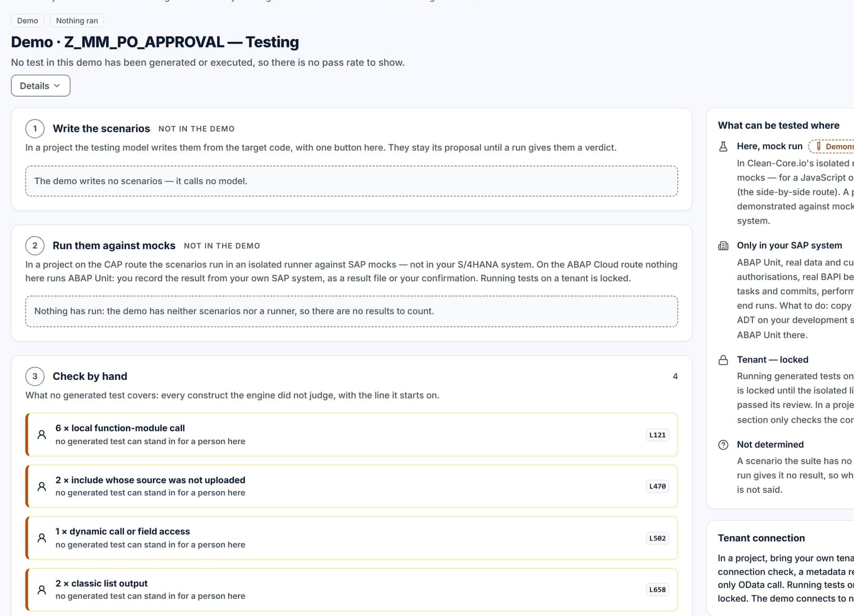Click the Not determined title
Image resolution: width=854 pixels, height=616 pixels.
tap(770, 445)
